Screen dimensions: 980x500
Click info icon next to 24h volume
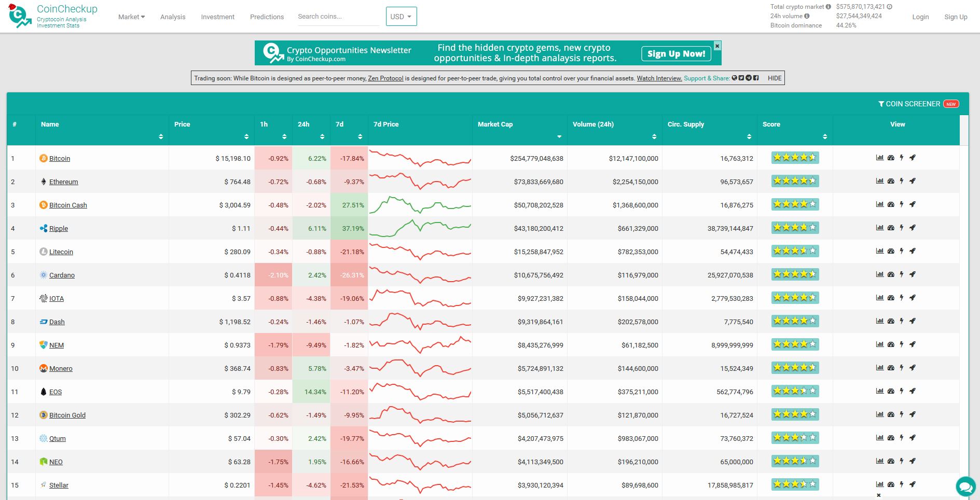(x=807, y=16)
